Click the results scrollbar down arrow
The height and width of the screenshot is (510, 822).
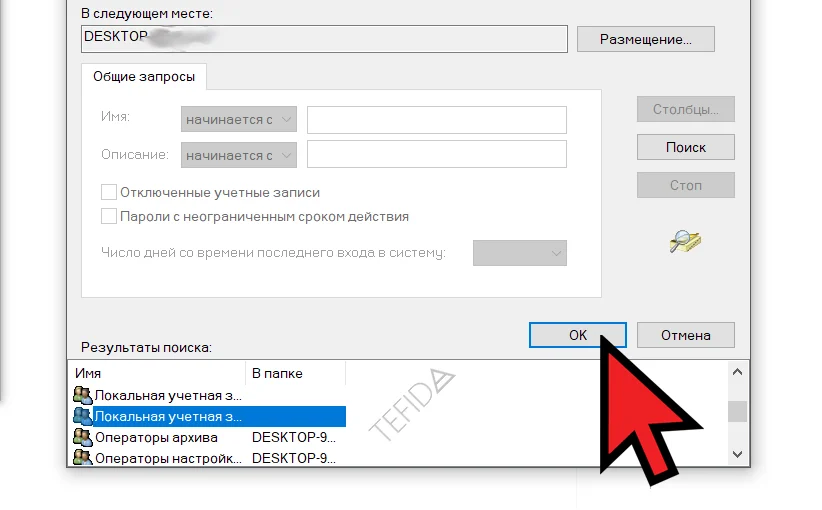pos(737,454)
